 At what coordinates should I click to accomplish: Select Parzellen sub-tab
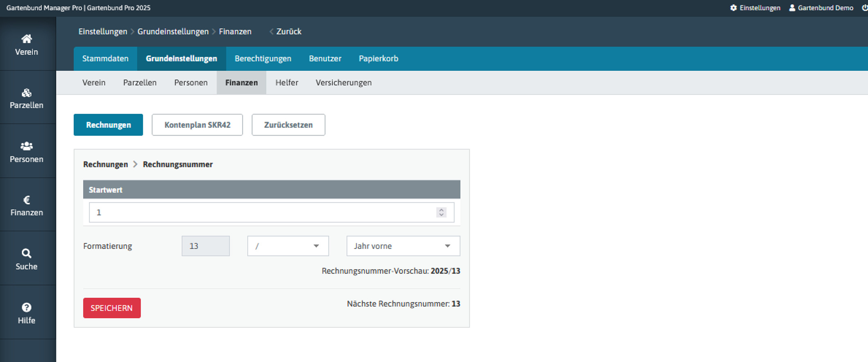140,83
